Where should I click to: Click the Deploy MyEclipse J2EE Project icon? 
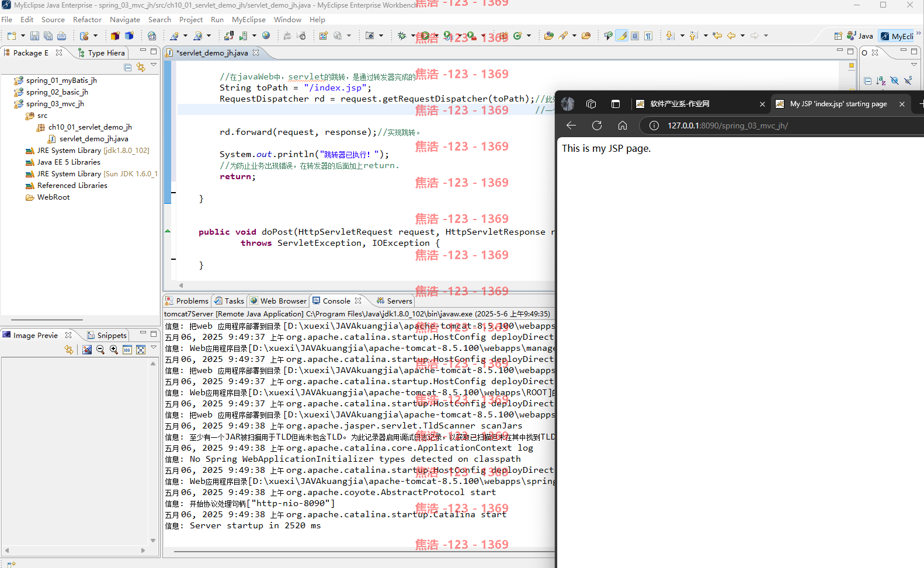click(x=229, y=36)
